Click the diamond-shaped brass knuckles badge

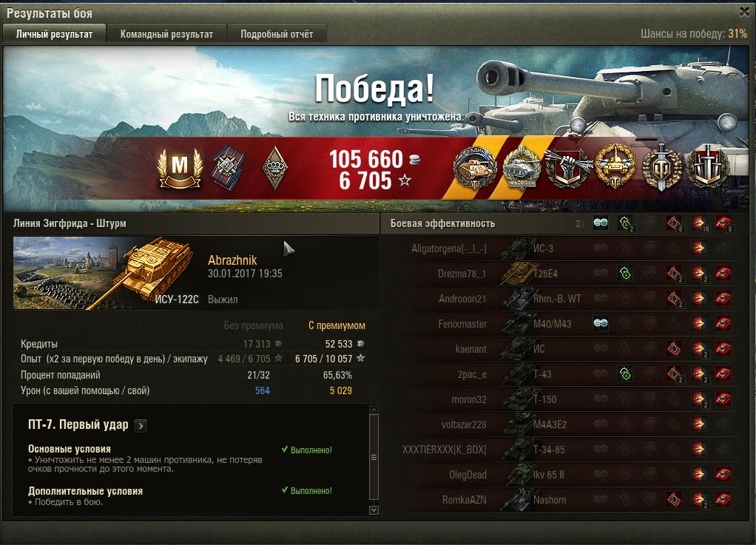tap(275, 168)
